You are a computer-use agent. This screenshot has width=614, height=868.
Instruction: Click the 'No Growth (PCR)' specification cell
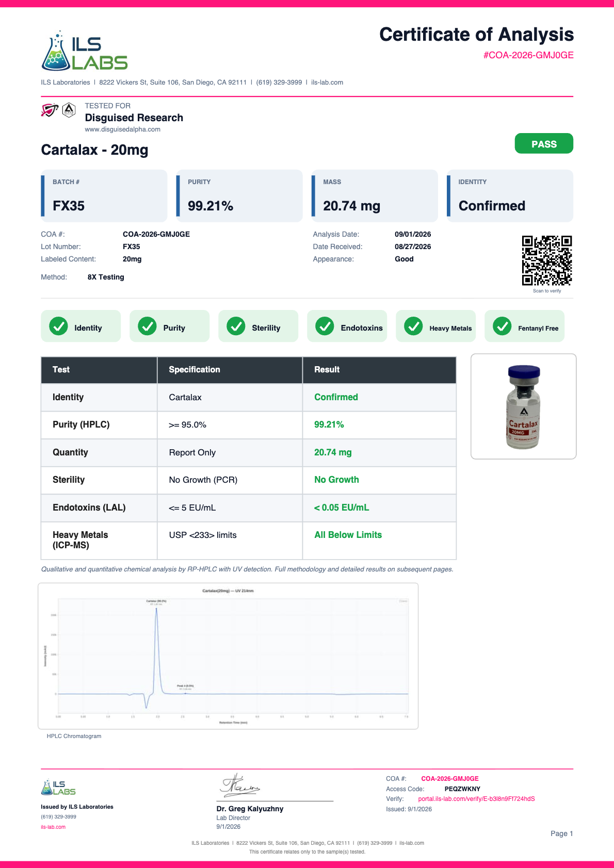[230, 480]
